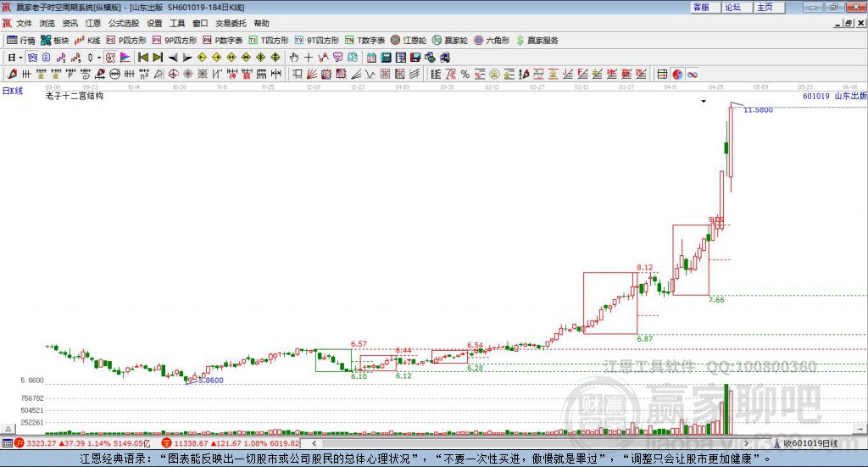
Task: Click the 601019 山东出版 stock label
Action: coord(835,96)
